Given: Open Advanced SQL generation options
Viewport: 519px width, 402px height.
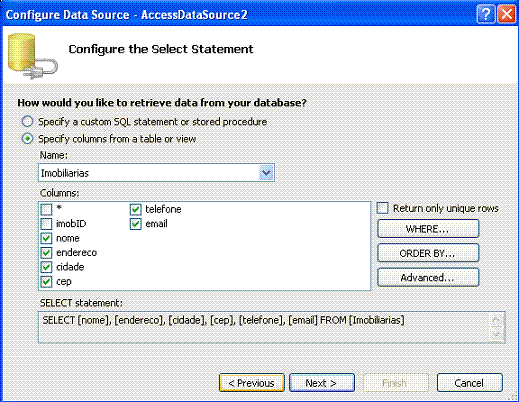Looking at the screenshot, I should [428, 277].
